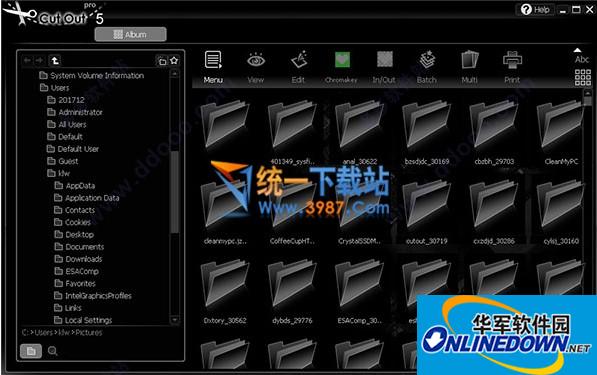The width and height of the screenshot is (597, 375).
Task: Open the search magnifier
Action: pos(53,351)
